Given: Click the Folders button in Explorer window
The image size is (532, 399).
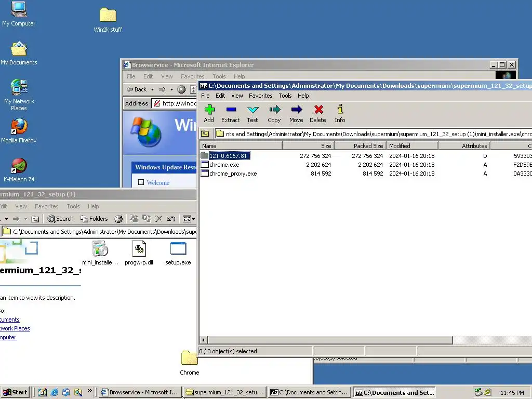Looking at the screenshot, I should pyautogui.click(x=94, y=219).
